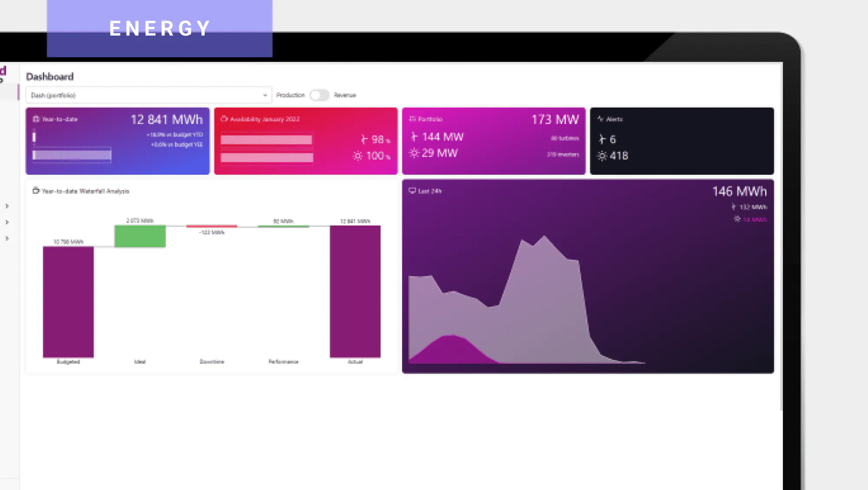This screenshot has width=868, height=490.
Task: Click the sidebar logo
Action: coord(3,73)
